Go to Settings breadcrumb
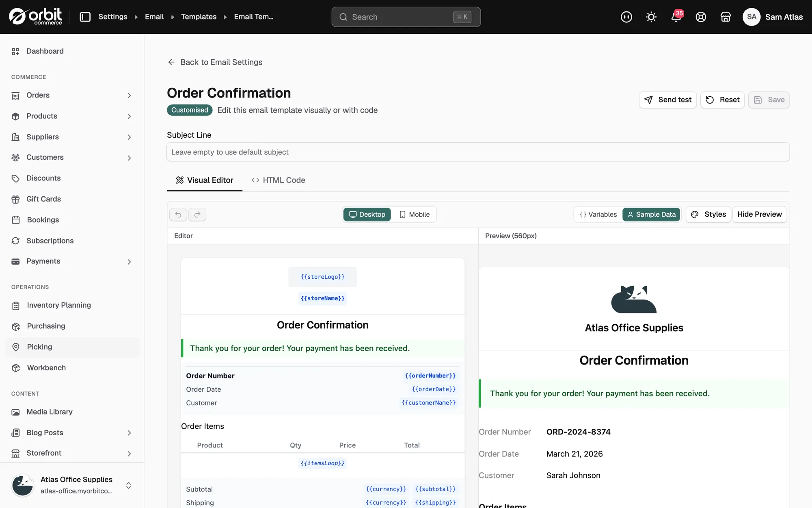The width and height of the screenshot is (812, 508). pyautogui.click(x=113, y=17)
